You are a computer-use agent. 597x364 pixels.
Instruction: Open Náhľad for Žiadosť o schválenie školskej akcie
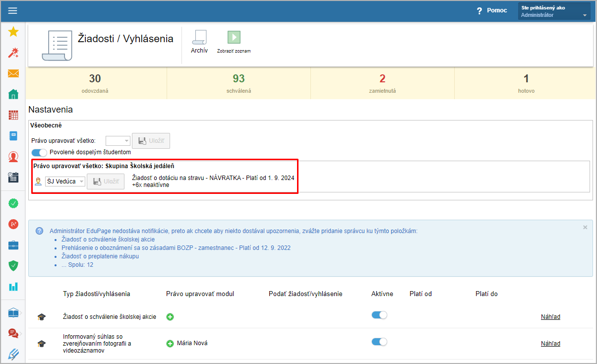pos(550,317)
